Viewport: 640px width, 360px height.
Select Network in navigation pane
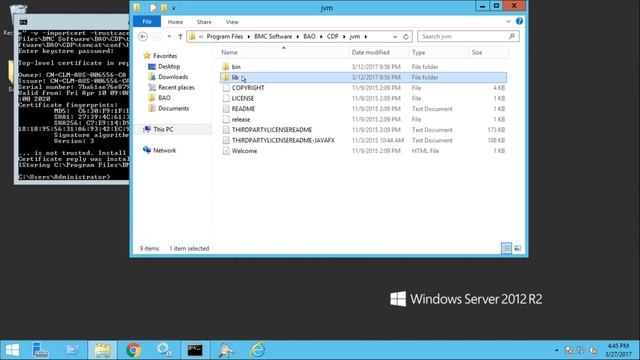pyautogui.click(x=164, y=151)
